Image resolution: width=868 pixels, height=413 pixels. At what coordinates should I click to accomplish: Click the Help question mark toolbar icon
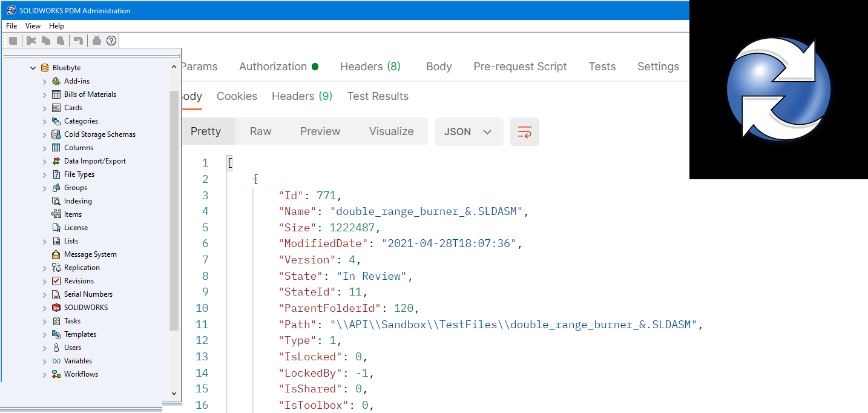point(111,41)
